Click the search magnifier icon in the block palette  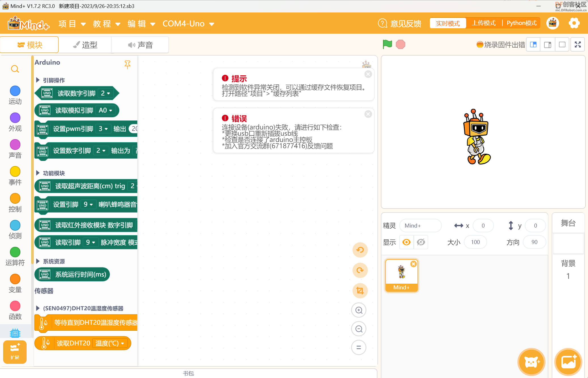point(15,69)
